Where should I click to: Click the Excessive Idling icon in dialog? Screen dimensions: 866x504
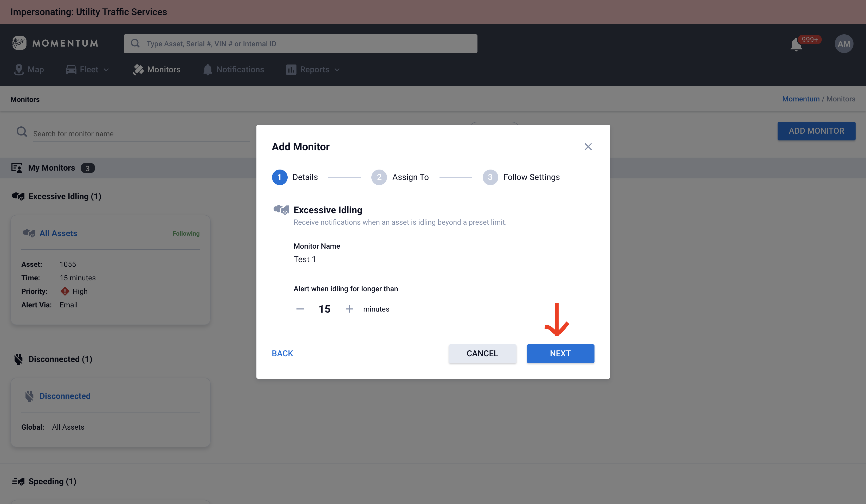pos(281,210)
